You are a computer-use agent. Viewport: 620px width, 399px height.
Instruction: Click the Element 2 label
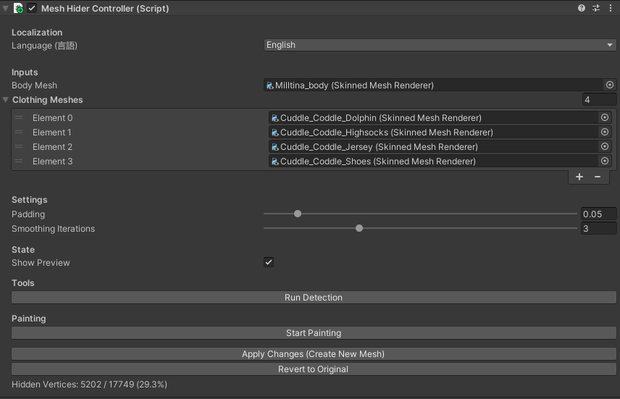coord(53,147)
